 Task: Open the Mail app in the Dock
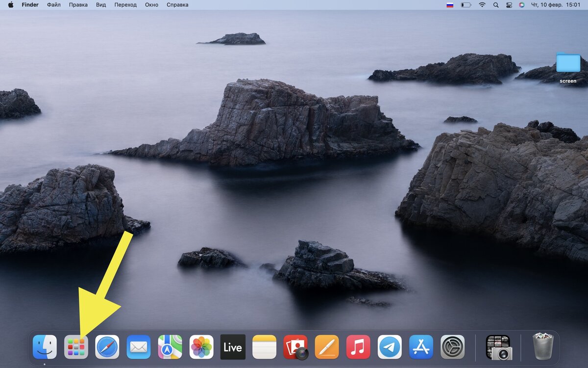(139, 347)
